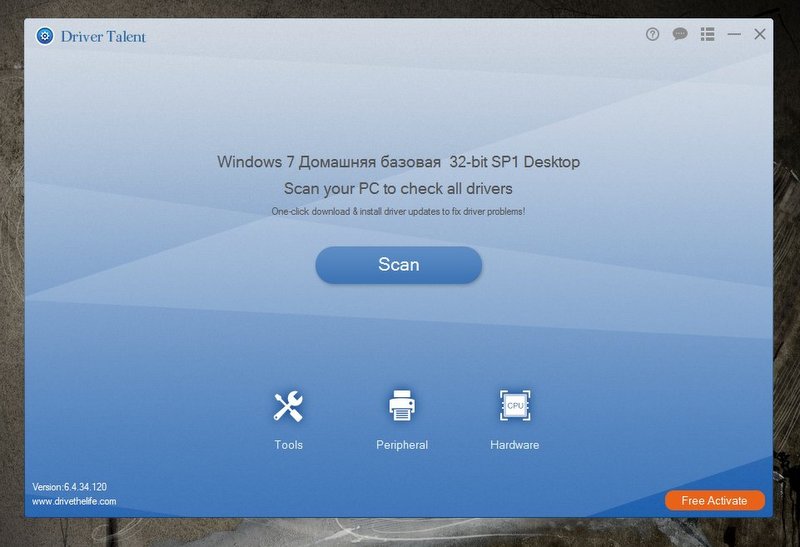800x547 pixels.
Task: Close the Driver Talent window
Action: [x=760, y=34]
